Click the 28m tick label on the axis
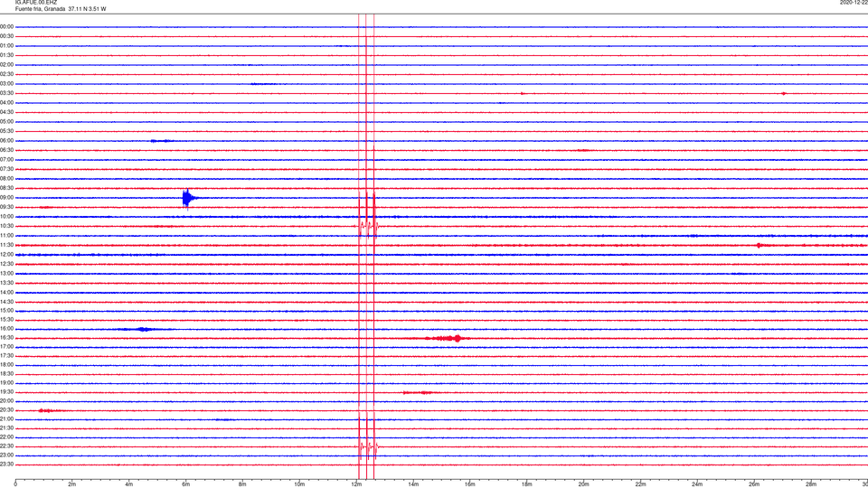 [811, 484]
